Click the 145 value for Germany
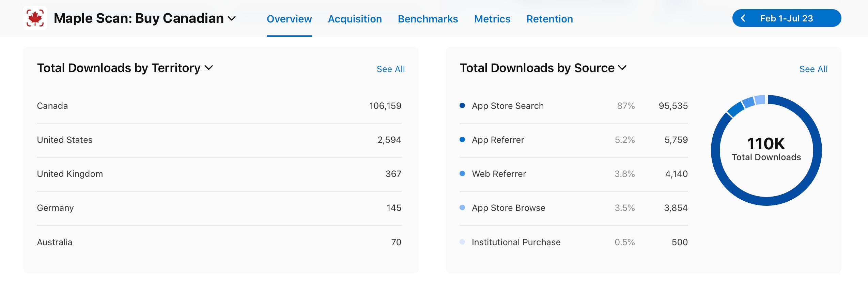Image resolution: width=868 pixels, height=285 pixels. (393, 208)
